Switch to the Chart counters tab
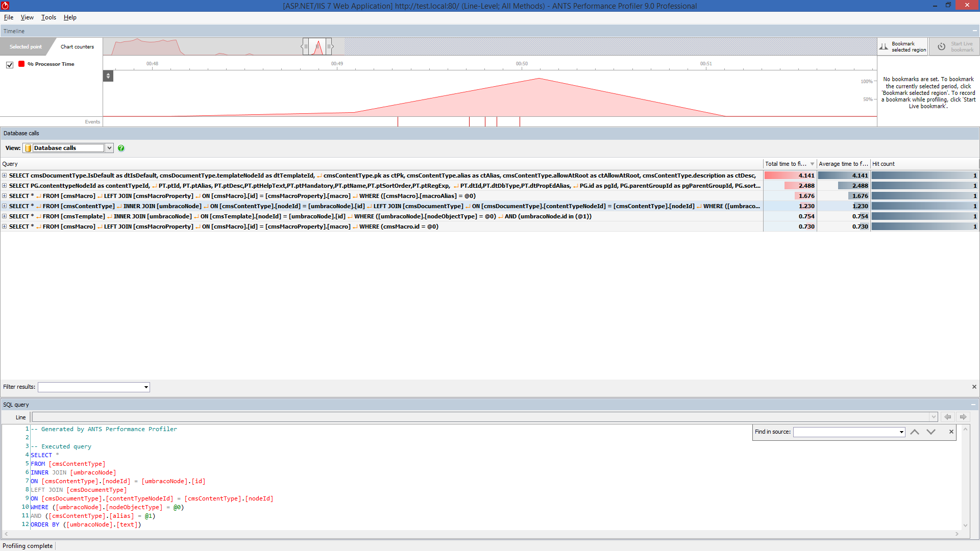The height and width of the screenshot is (551, 980). 77,46
